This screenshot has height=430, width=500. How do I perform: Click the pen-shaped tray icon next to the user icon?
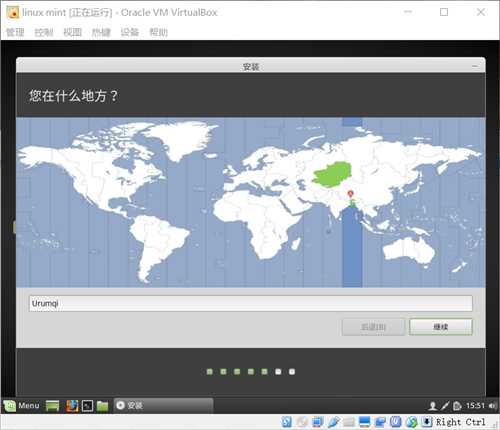pyautogui.click(x=445, y=406)
